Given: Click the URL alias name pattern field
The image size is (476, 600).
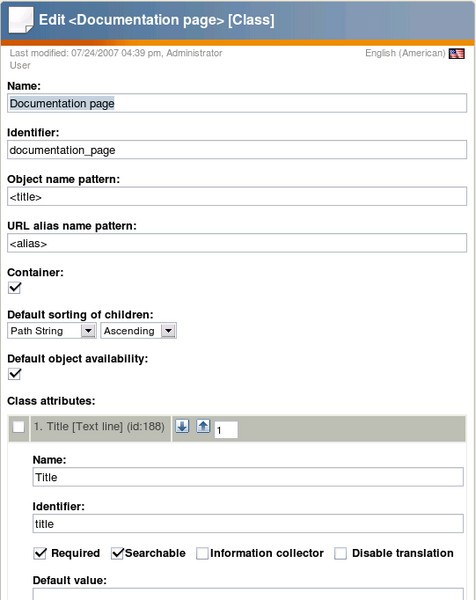Looking at the screenshot, I should click(x=237, y=243).
